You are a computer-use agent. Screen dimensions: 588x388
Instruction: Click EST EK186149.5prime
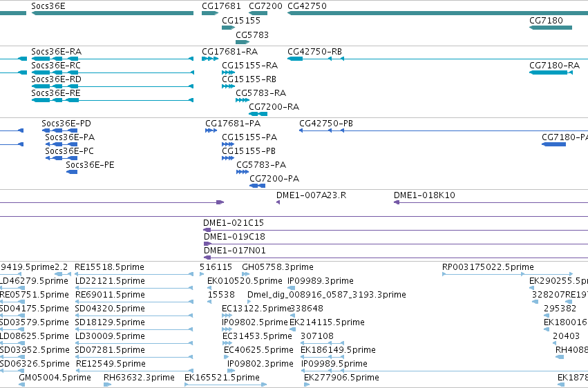pos(322,358)
